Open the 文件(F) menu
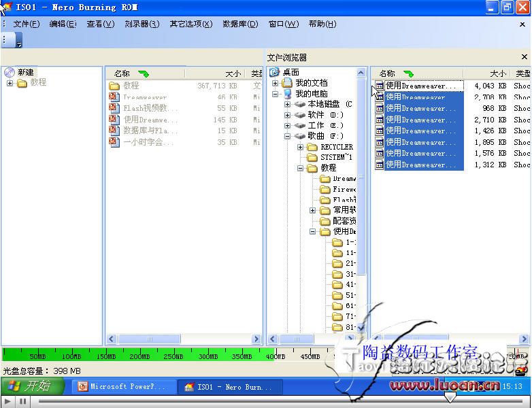532x408 pixels. [26, 24]
